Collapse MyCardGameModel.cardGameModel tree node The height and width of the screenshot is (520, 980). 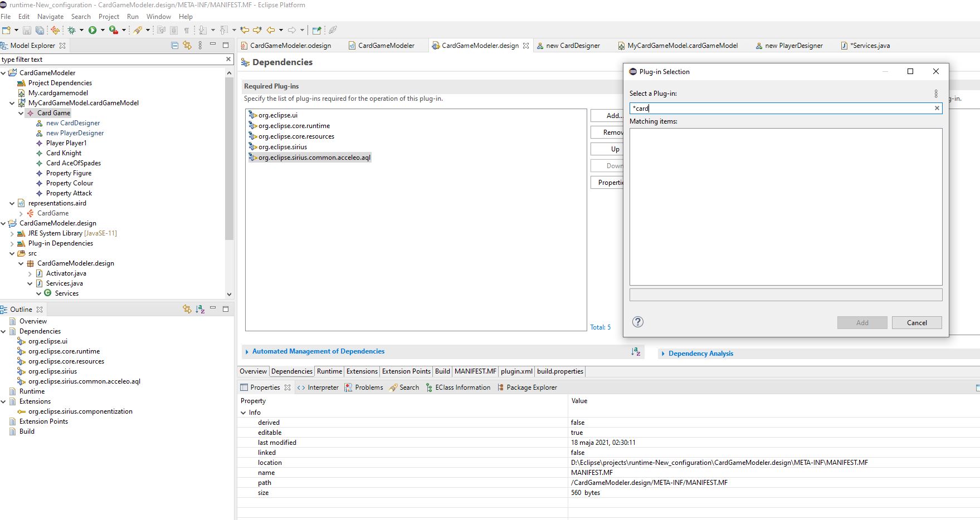pyautogui.click(x=12, y=103)
